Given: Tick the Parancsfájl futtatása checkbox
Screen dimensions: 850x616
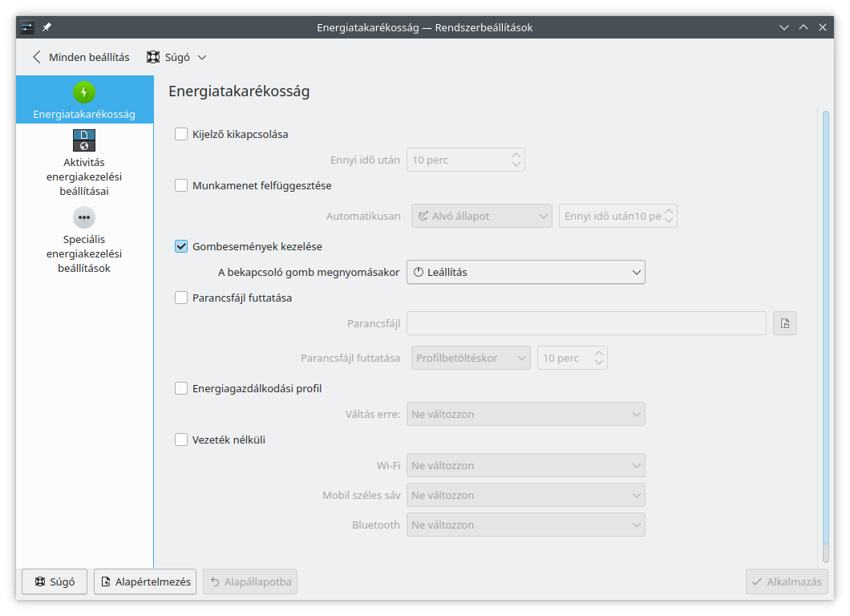Looking at the screenshot, I should pos(181,298).
